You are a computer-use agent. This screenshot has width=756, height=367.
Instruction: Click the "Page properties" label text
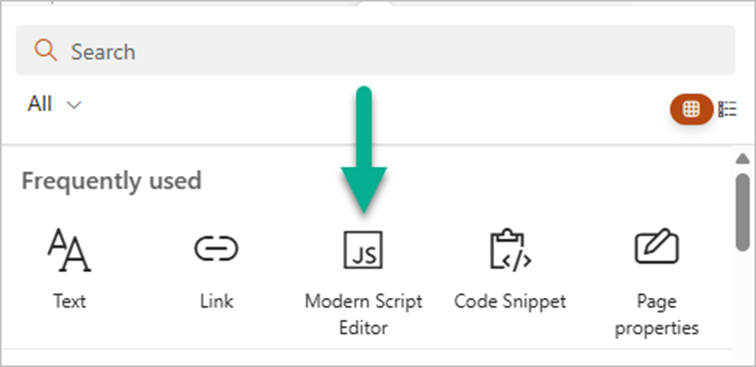656,314
